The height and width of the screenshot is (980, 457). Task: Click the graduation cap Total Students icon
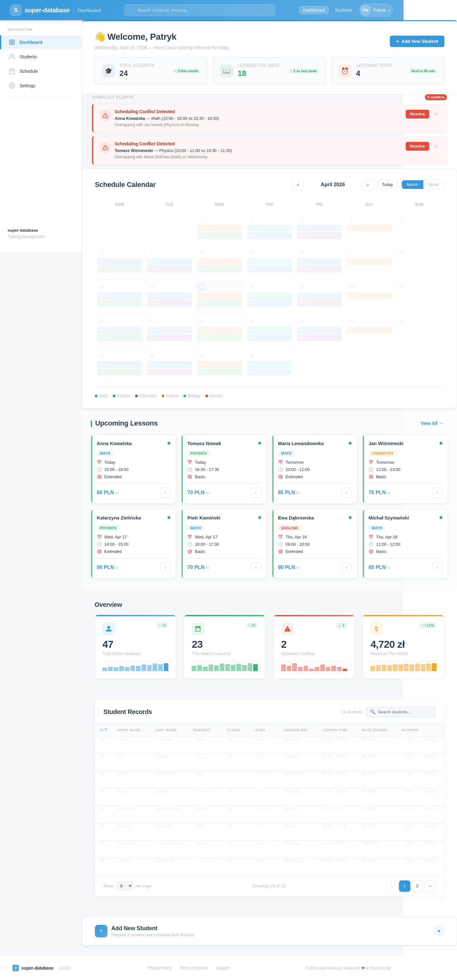[108, 71]
